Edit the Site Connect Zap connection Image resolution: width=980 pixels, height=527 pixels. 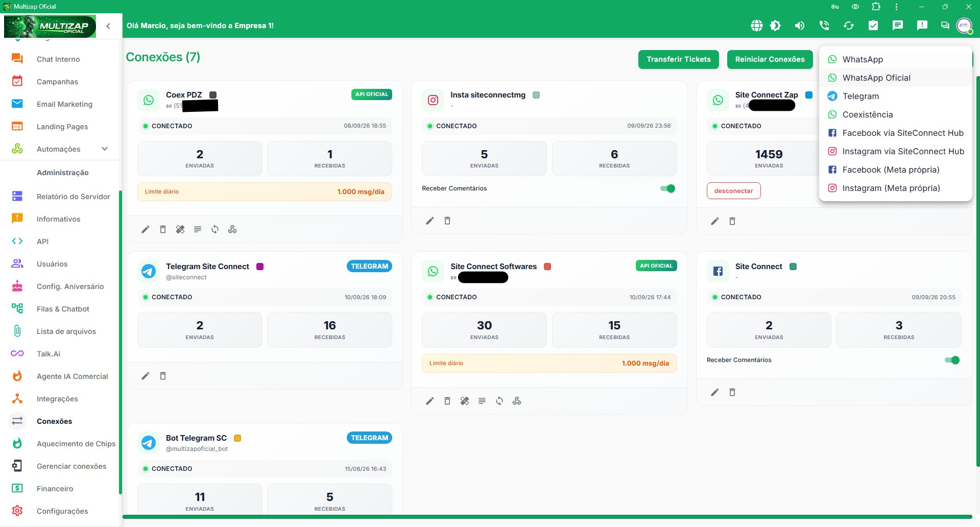pyautogui.click(x=715, y=221)
